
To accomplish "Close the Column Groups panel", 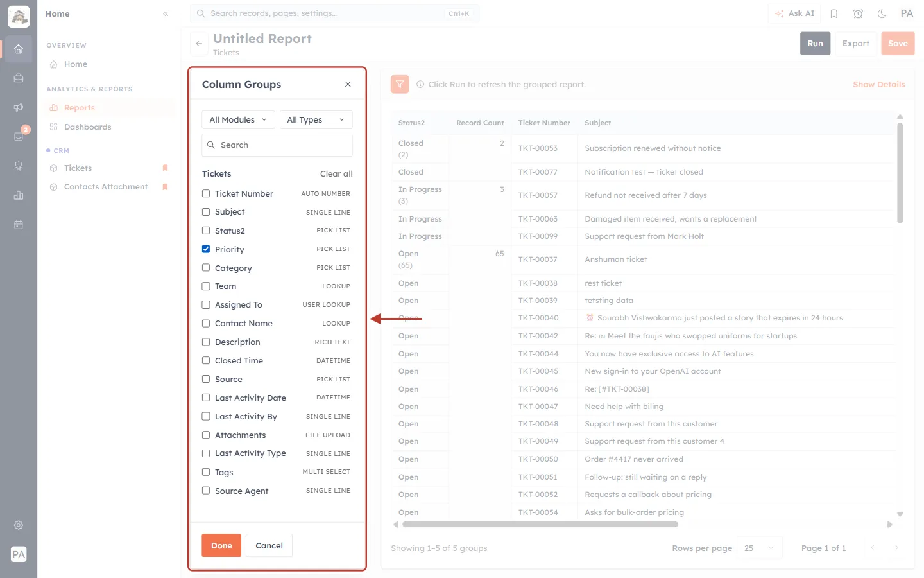I will click(x=348, y=84).
